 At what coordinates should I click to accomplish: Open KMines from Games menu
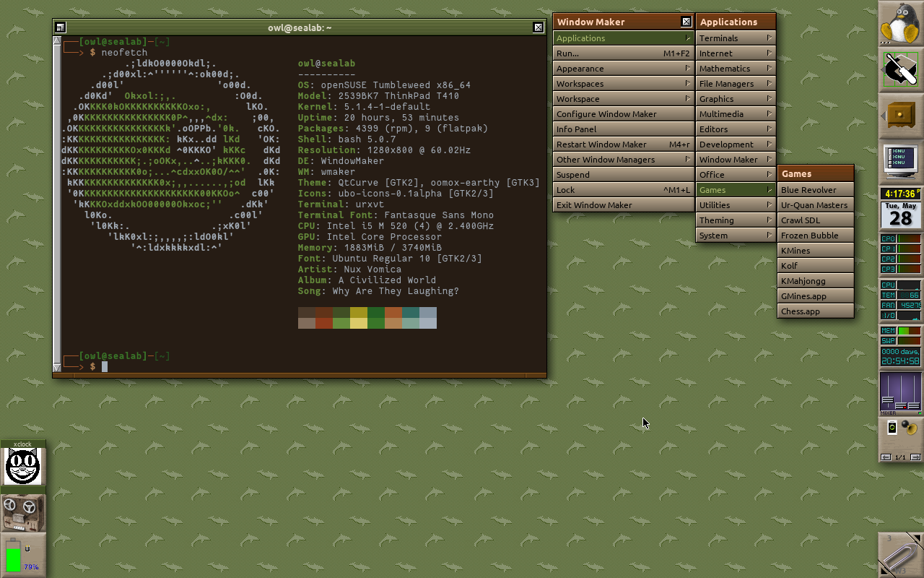(816, 250)
